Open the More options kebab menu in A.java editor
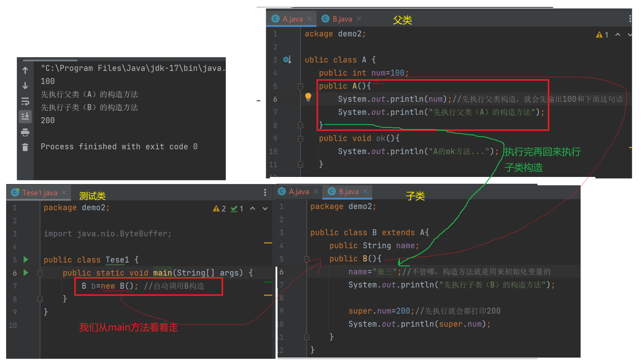The width and height of the screenshot is (641, 364). point(631,19)
